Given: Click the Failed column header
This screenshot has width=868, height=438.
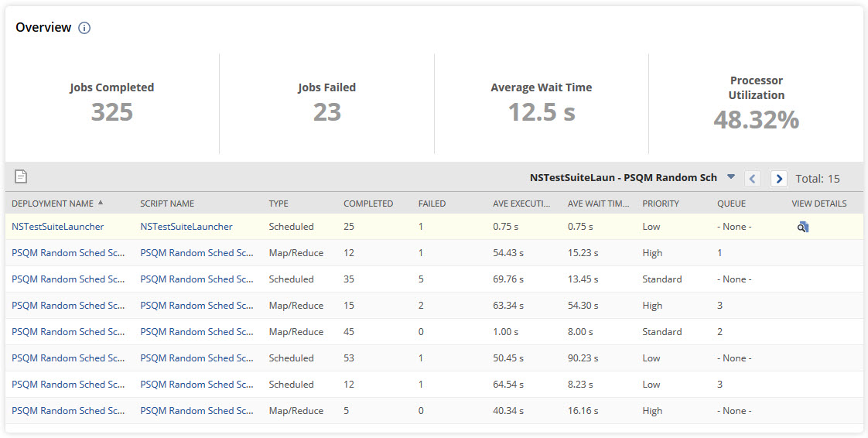Looking at the screenshot, I should pyautogui.click(x=432, y=204).
